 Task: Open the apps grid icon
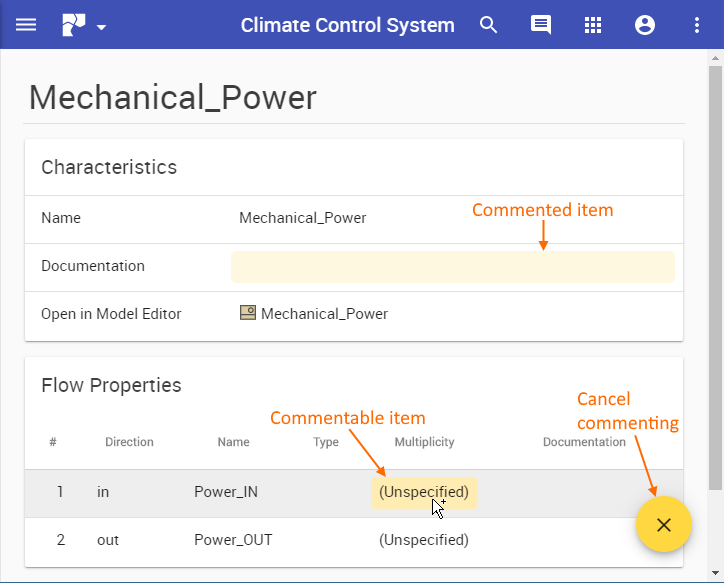click(x=593, y=25)
